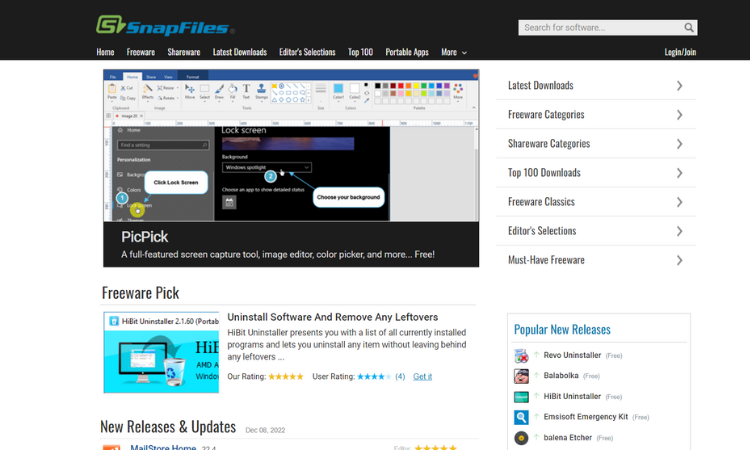The width and height of the screenshot is (750, 450).
Task: Expand Shareware Categories sidebar chevron
Action: click(679, 144)
